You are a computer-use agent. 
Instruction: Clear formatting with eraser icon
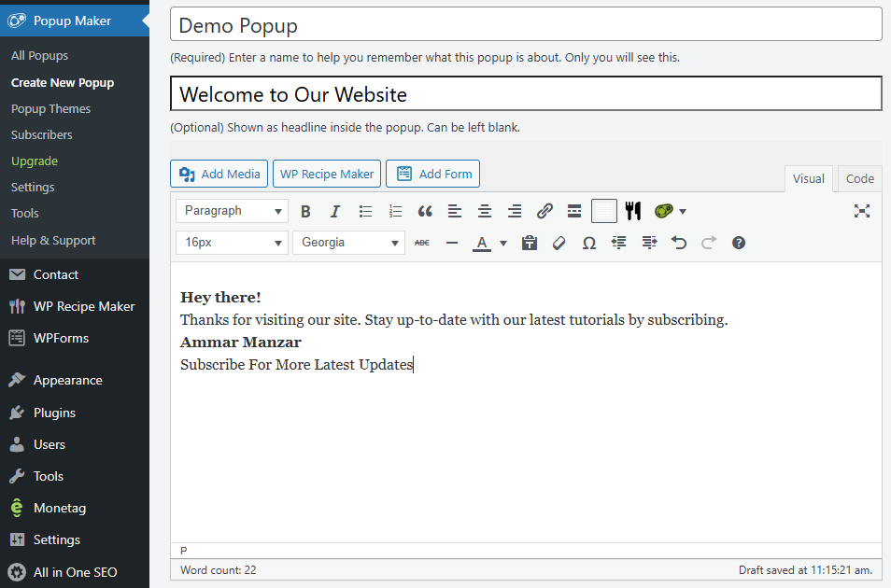[559, 243]
